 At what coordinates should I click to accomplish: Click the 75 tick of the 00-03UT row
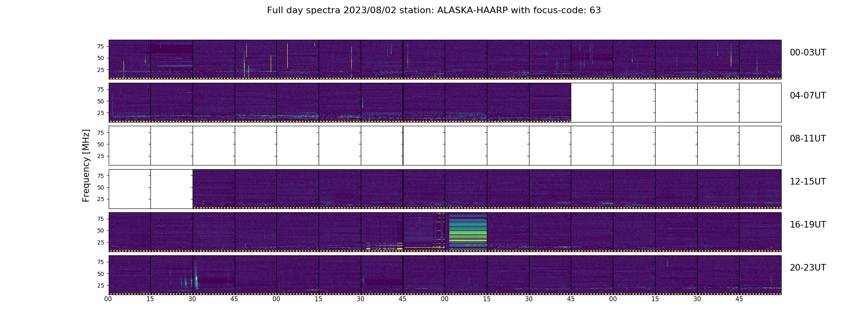click(100, 46)
